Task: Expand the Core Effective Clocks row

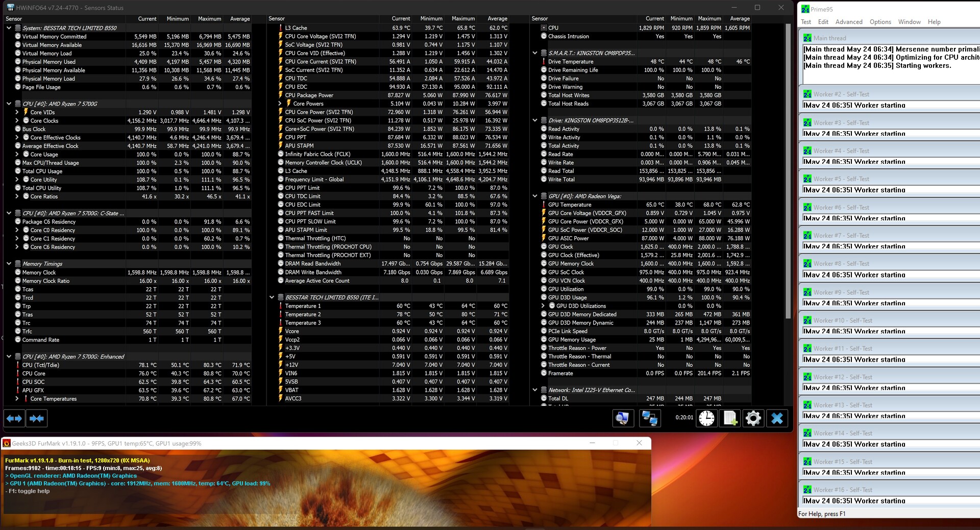Action: (17, 138)
